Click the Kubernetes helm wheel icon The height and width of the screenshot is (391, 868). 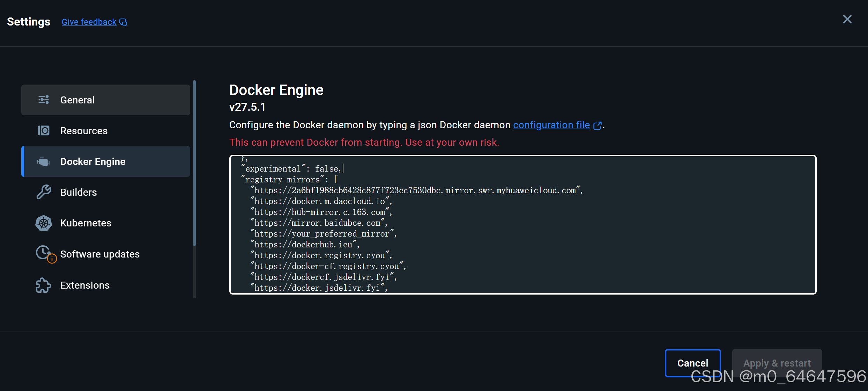point(44,223)
